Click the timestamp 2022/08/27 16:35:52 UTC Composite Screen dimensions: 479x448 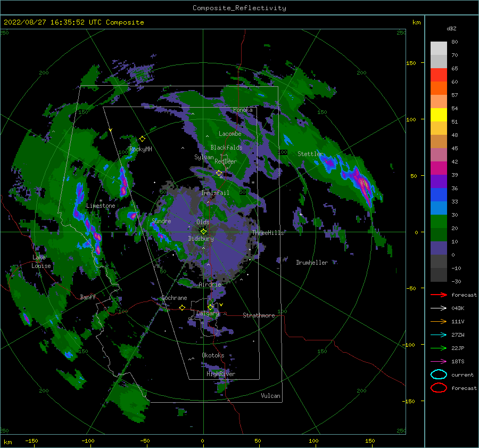click(74, 22)
